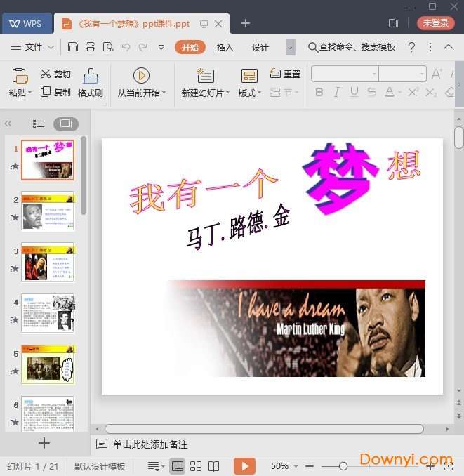This screenshot has height=476, width=464.
Task: Click the add new tab plus icon
Action: pos(246,23)
